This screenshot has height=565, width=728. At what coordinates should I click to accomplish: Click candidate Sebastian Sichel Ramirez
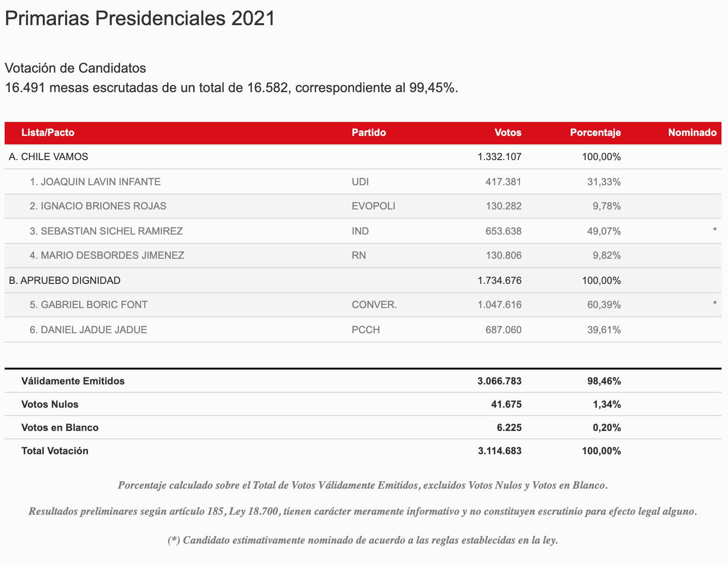106,231
